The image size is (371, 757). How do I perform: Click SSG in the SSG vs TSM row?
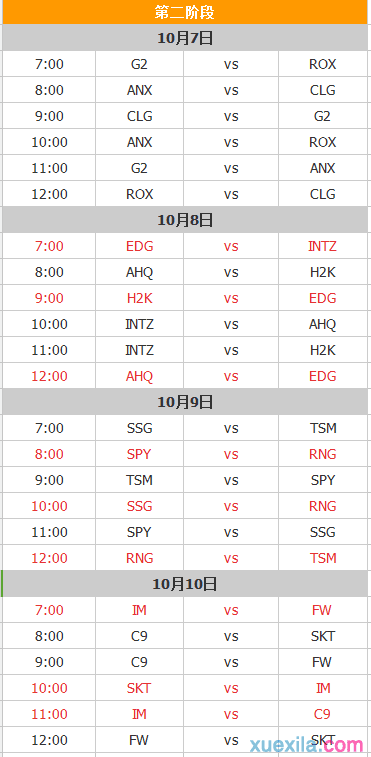[139, 428]
